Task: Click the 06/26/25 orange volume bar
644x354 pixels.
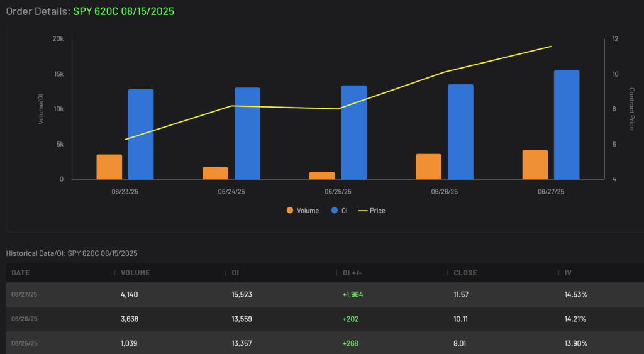Action: coord(428,167)
